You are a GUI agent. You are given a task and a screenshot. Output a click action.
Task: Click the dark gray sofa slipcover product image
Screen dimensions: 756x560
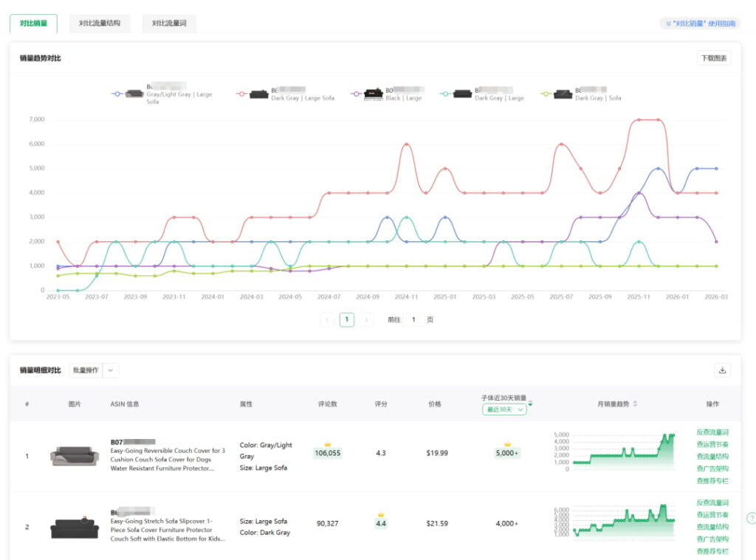click(x=74, y=527)
